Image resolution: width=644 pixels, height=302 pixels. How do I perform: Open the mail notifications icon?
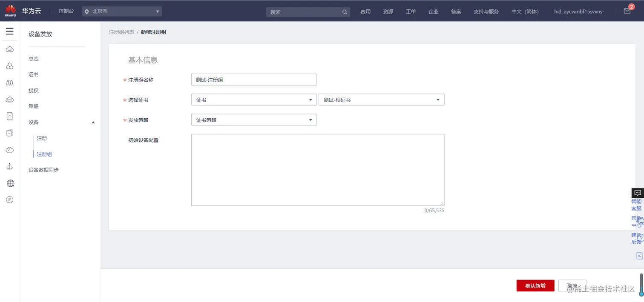coord(627,11)
